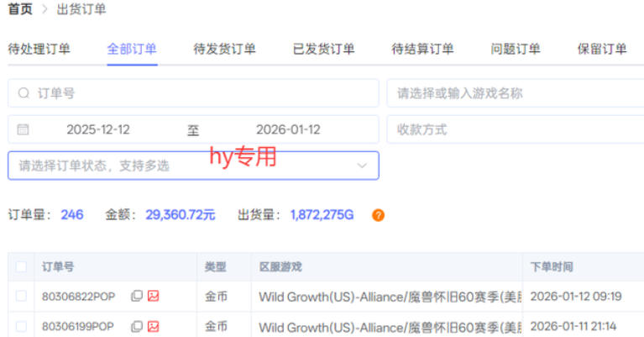This screenshot has height=337, width=644.
Task: Click the orange help question mark icon
Action: (x=379, y=215)
